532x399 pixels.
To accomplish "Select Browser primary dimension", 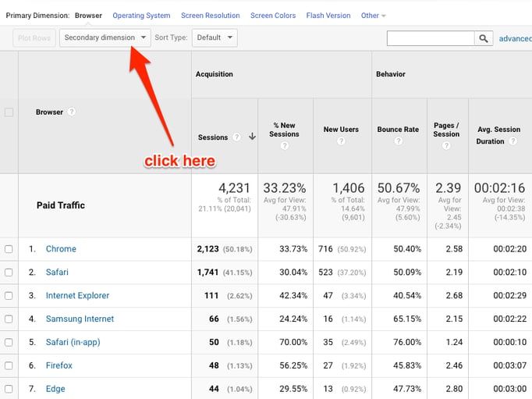I will click(x=88, y=16).
